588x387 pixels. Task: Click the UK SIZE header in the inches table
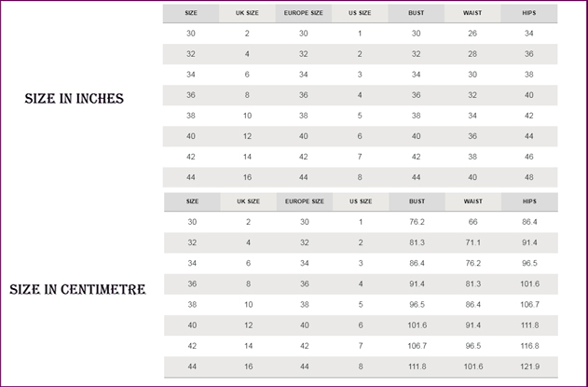tap(247, 13)
